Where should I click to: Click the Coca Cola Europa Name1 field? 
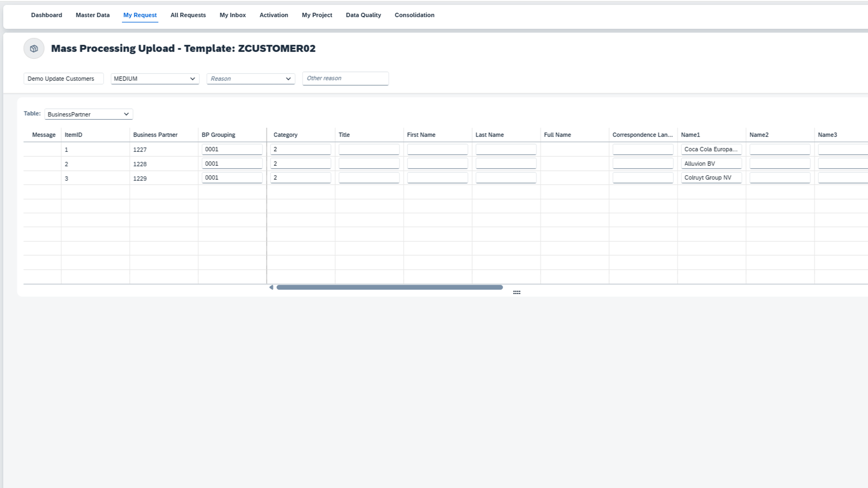point(711,149)
